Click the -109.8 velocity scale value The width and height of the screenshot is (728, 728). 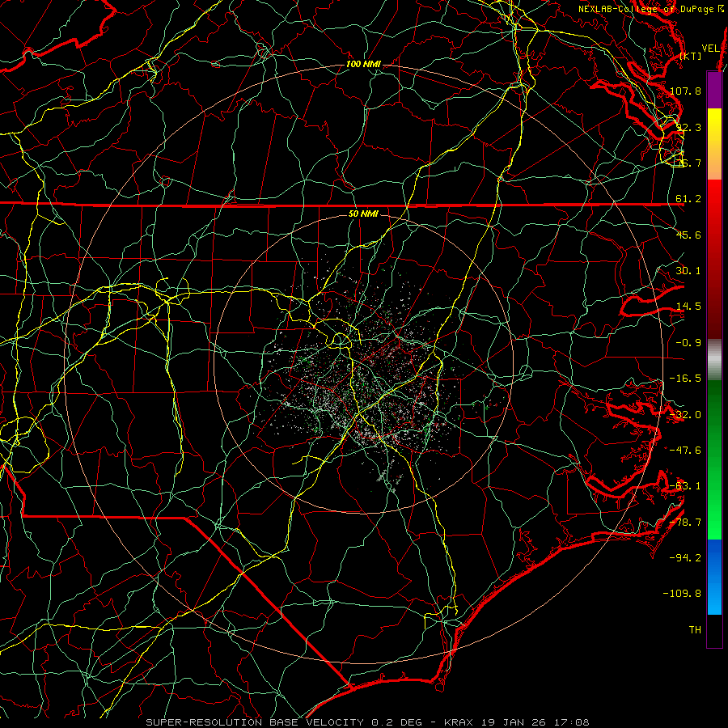[683, 594]
